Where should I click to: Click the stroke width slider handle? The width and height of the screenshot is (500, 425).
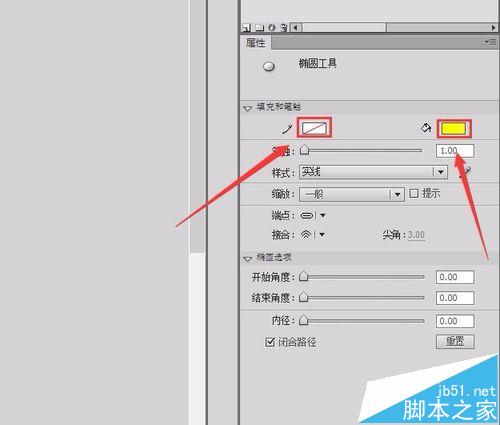304,150
